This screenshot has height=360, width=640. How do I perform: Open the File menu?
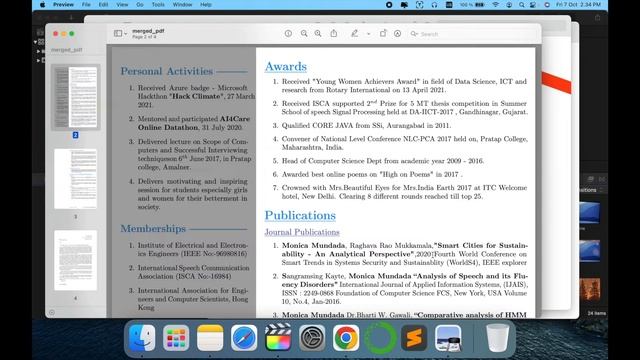tap(86, 4)
